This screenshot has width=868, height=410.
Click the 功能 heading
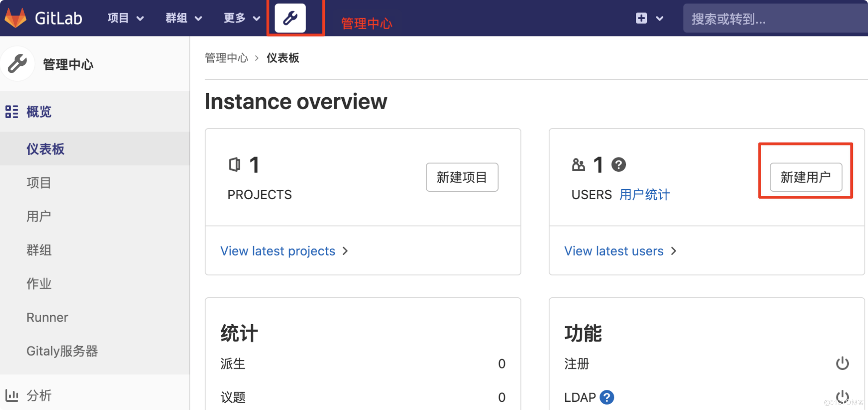[x=583, y=333]
